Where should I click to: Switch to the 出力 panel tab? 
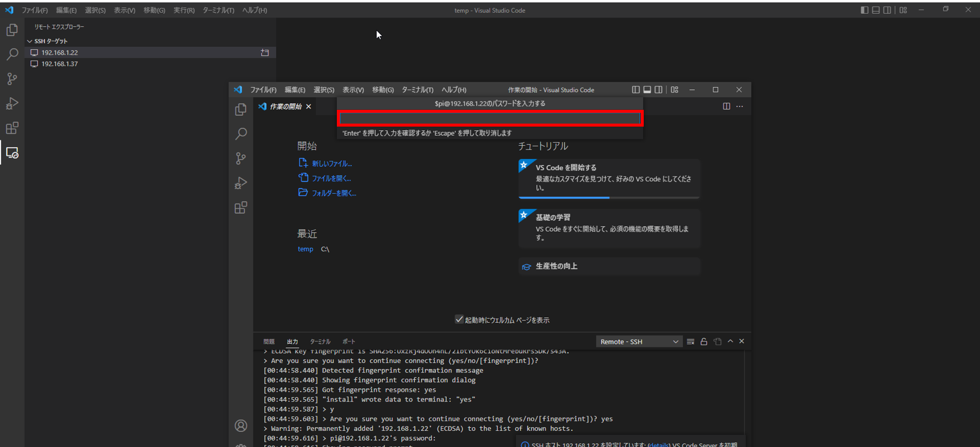(x=292, y=341)
